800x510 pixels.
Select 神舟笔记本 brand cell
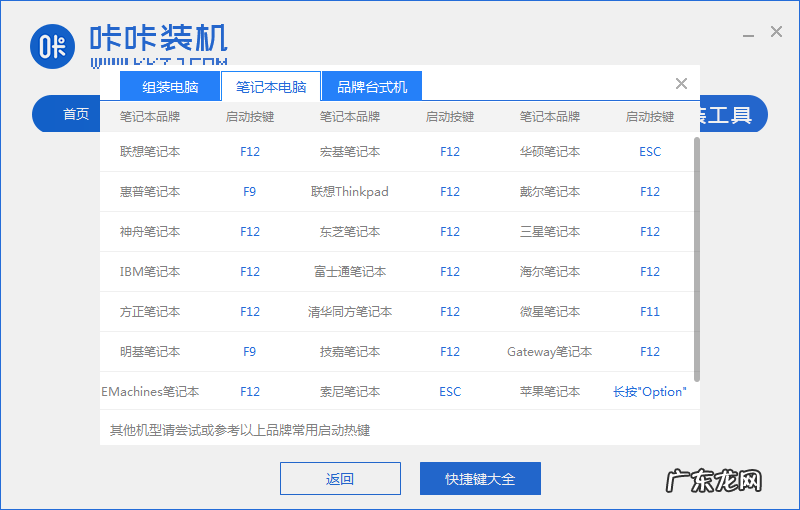click(150, 232)
